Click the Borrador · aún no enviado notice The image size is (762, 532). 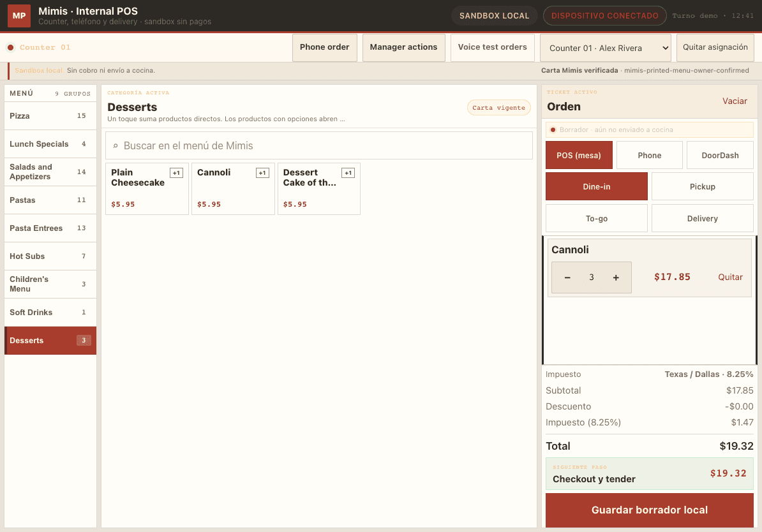coord(649,129)
